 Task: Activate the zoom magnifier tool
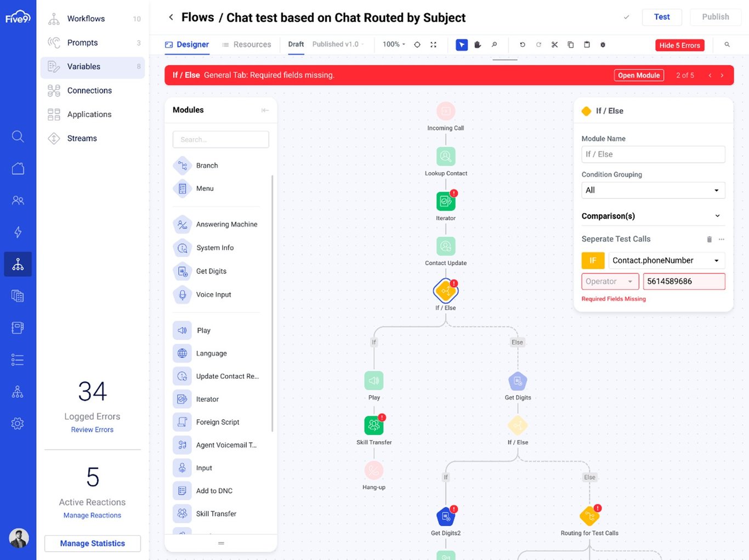click(494, 44)
